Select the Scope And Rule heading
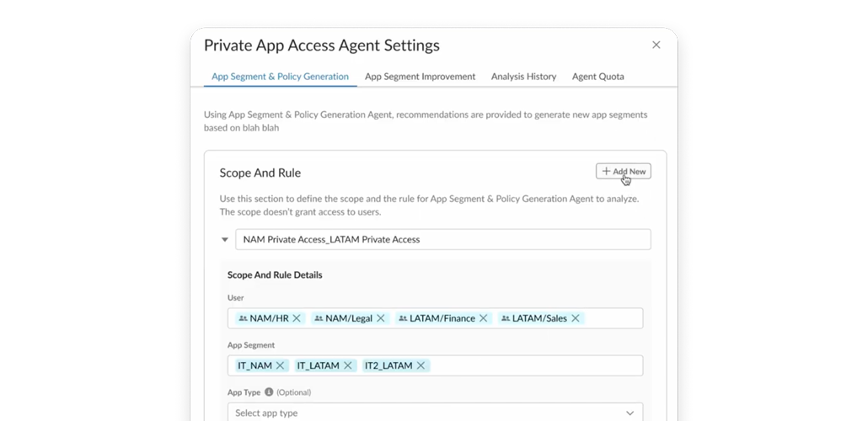 point(260,173)
